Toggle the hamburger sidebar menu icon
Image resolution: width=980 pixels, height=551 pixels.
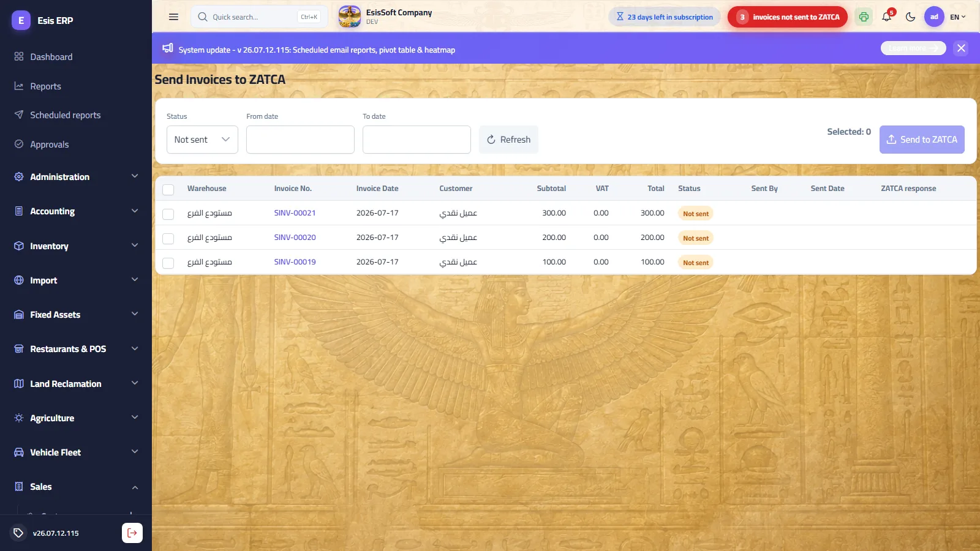click(x=173, y=17)
